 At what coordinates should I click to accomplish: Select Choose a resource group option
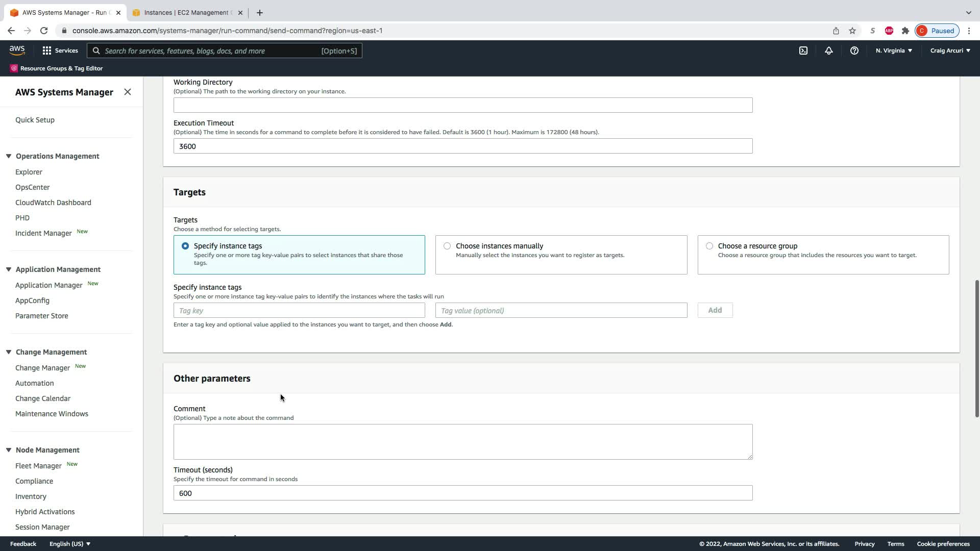coord(709,246)
